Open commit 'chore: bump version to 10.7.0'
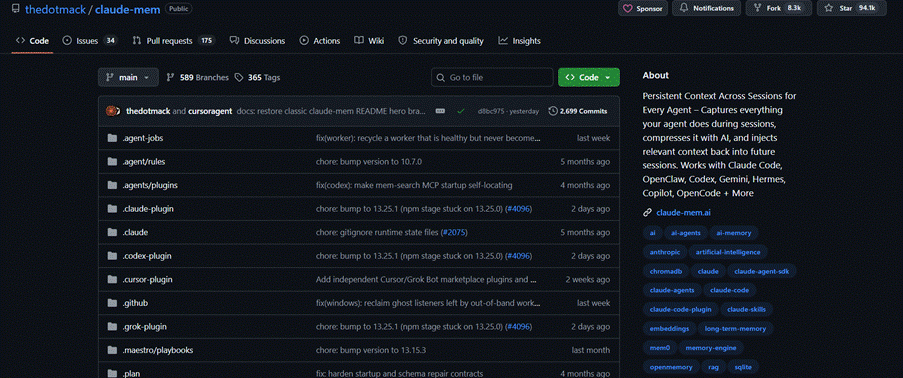The width and height of the screenshot is (903, 378). 369,162
